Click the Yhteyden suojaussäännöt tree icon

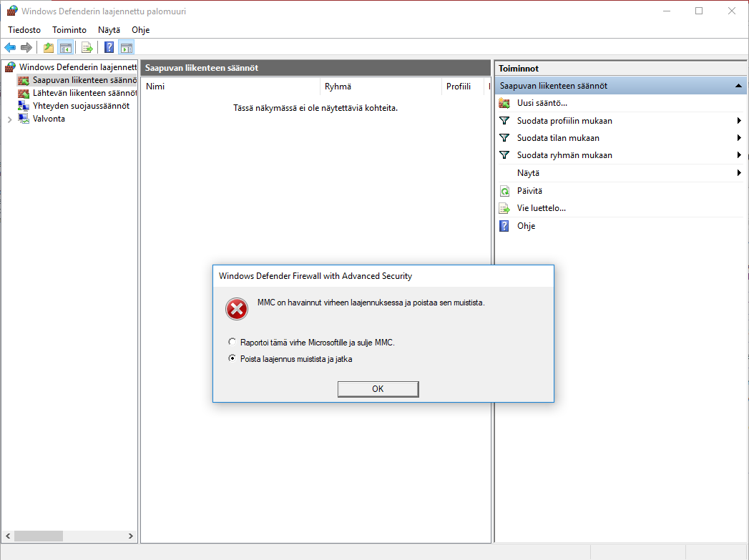click(24, 106)
